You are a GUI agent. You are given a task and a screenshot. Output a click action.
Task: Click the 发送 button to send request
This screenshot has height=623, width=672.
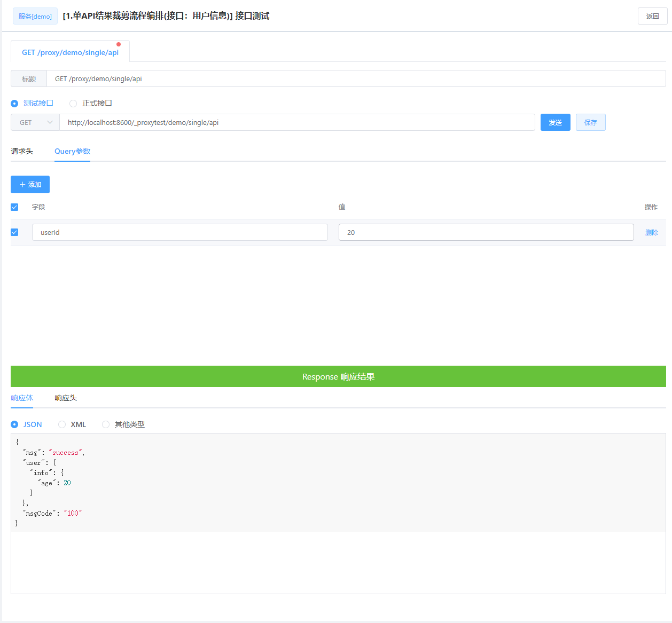coord(555,122)
